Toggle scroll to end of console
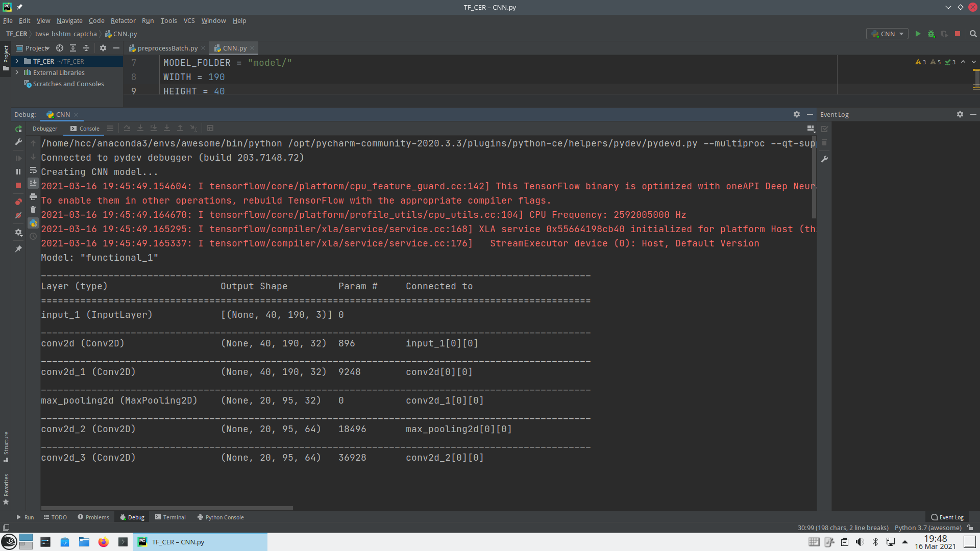980x551 pixels. (x=33, y=183)
